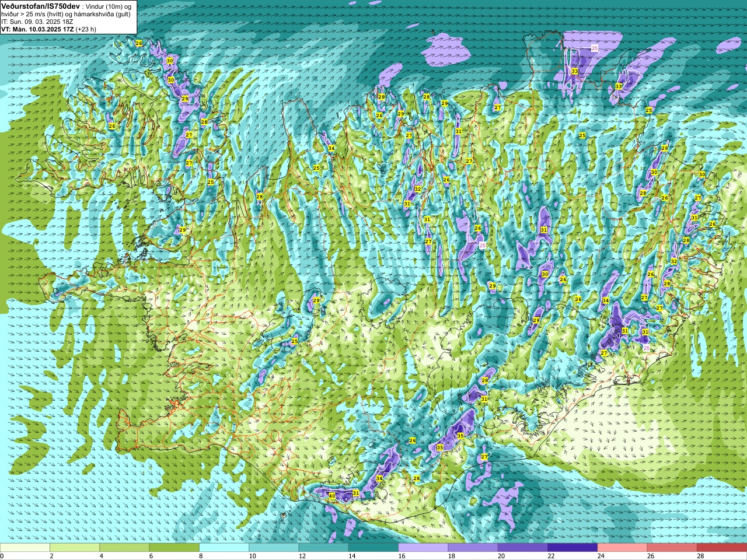Pick the light pink 24–26 legend swatch

[x=623, y=547]
